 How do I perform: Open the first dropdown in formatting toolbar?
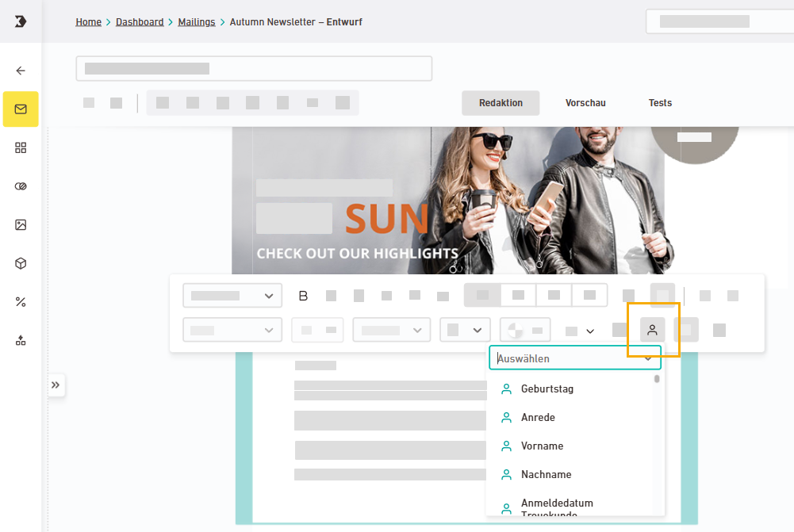point(232,296)
